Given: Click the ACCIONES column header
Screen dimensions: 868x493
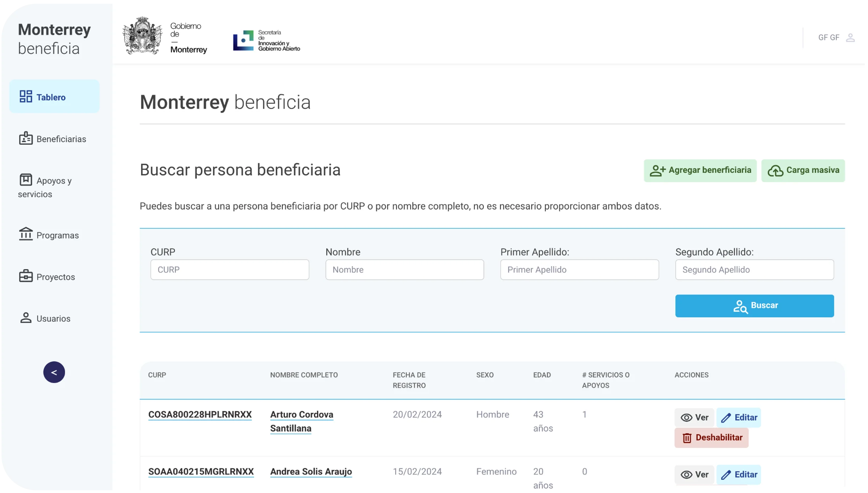Looking at the screenshot, I should point(691,375).
